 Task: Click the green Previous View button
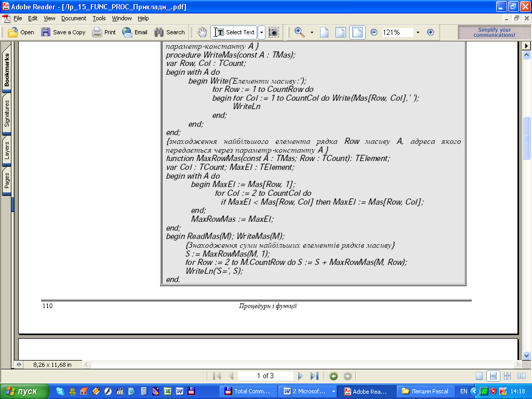(334, 376)
